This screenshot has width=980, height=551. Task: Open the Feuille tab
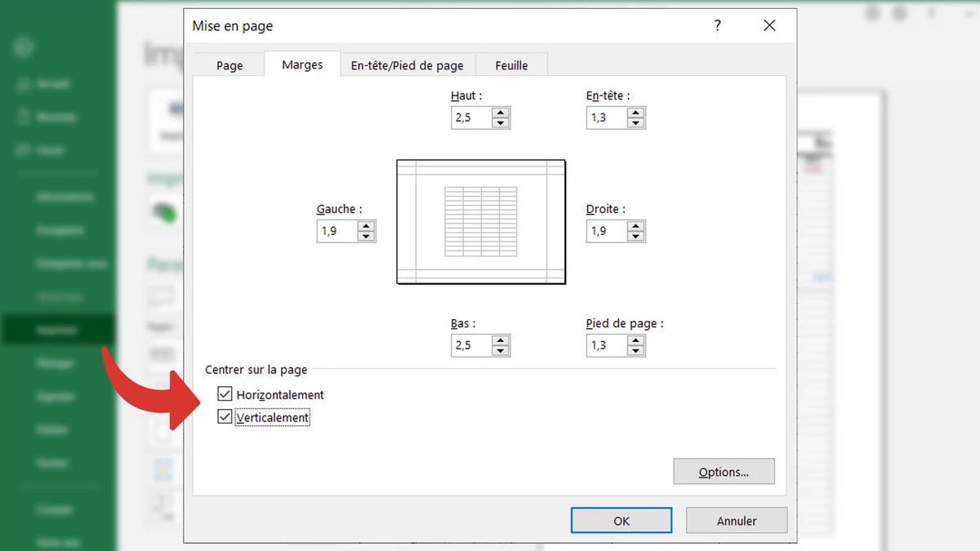tap(511, 65)
